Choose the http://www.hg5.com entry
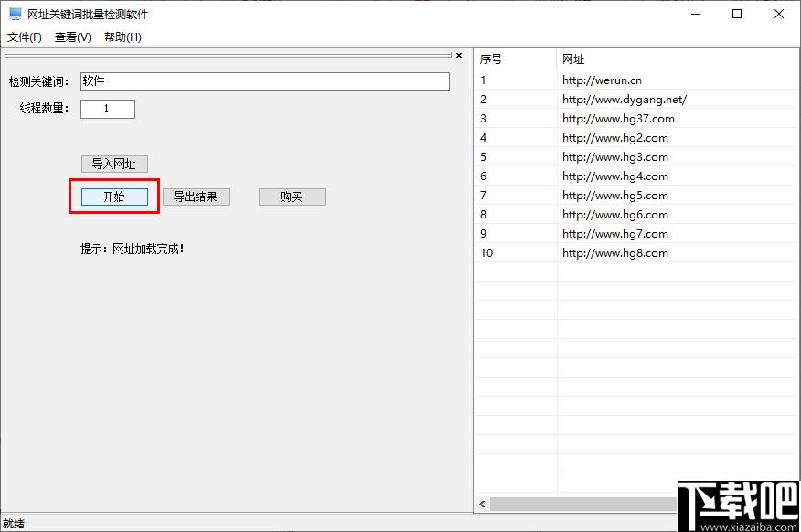 [614, 196]
